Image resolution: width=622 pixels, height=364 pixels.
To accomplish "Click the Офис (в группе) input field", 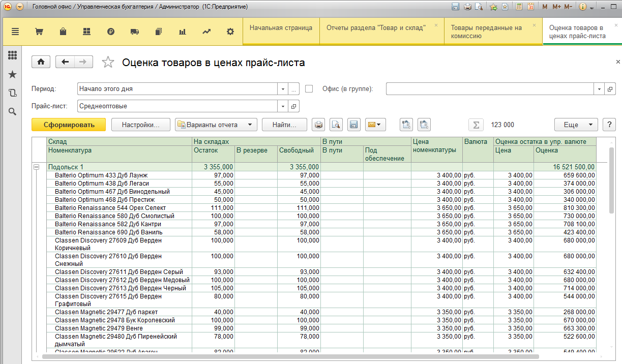I will tap(490, 88).
